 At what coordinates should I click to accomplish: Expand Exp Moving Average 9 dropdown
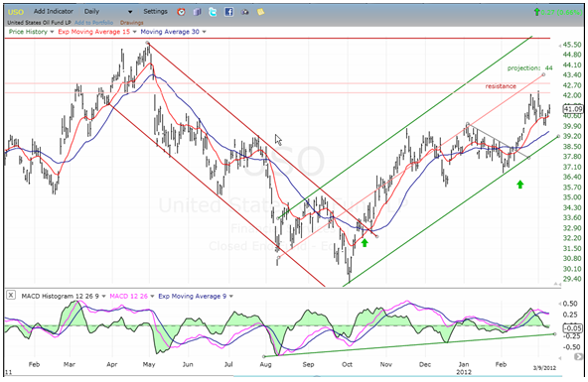coord(231,297)
